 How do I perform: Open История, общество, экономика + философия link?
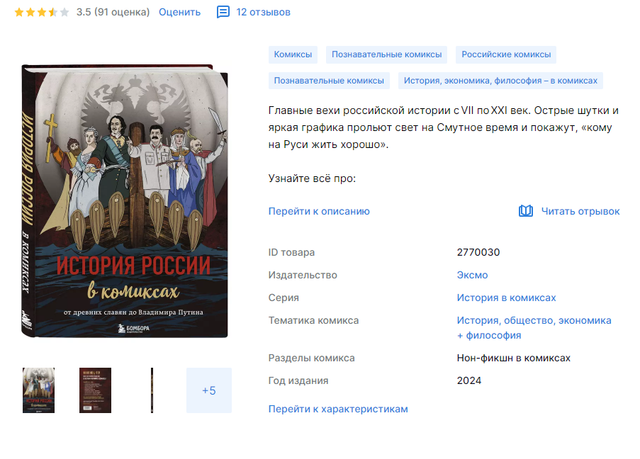534,328
